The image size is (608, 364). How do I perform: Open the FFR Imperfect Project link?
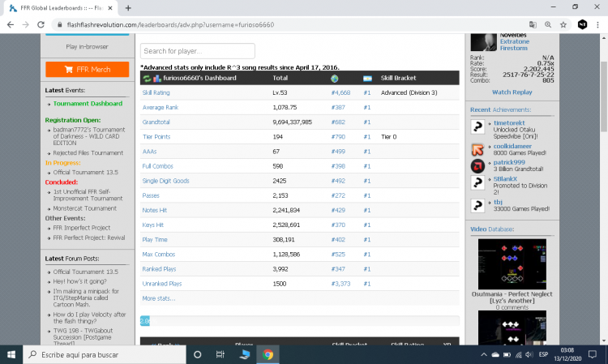81,228
